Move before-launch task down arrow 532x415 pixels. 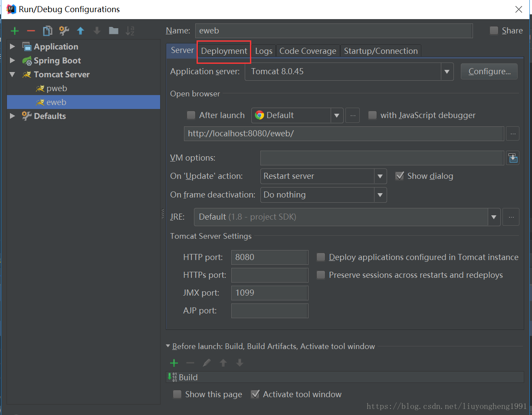(x=240, y=363)
